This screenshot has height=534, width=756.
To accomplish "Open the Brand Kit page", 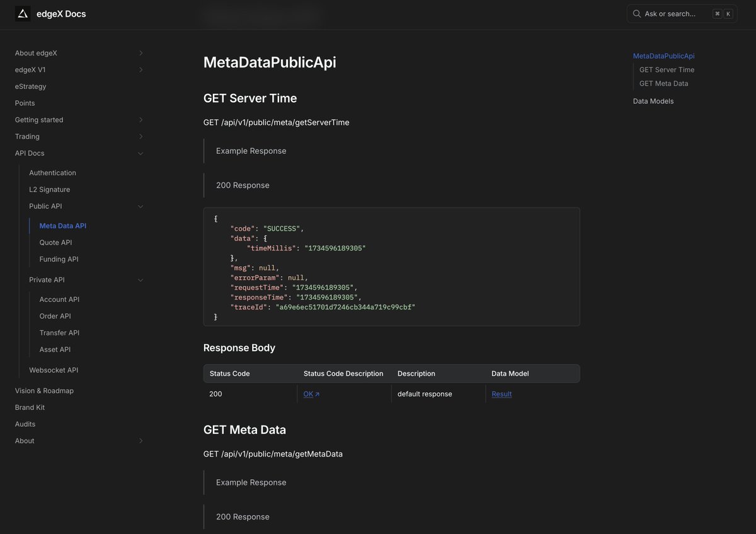I will click(x=30, y=407).
